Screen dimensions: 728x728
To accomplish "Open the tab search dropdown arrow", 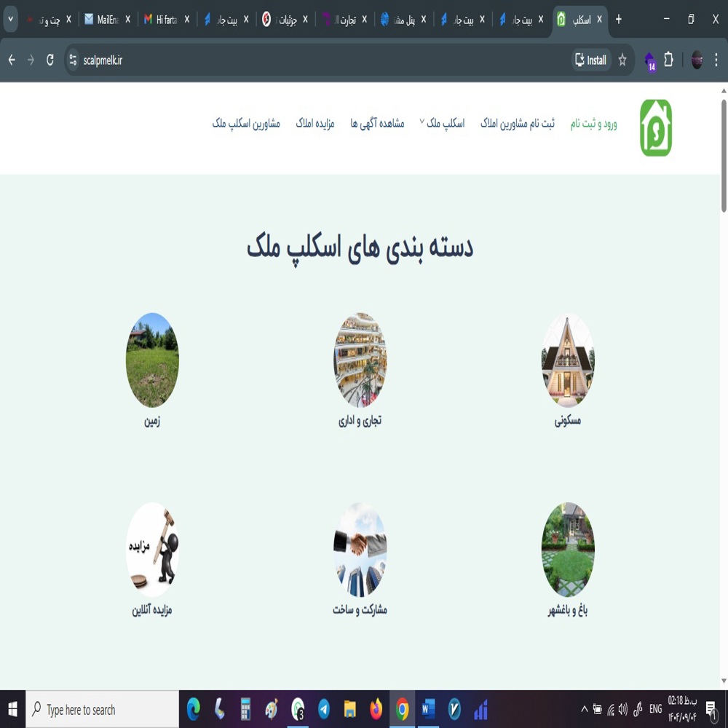I will [x=11, y=20].
